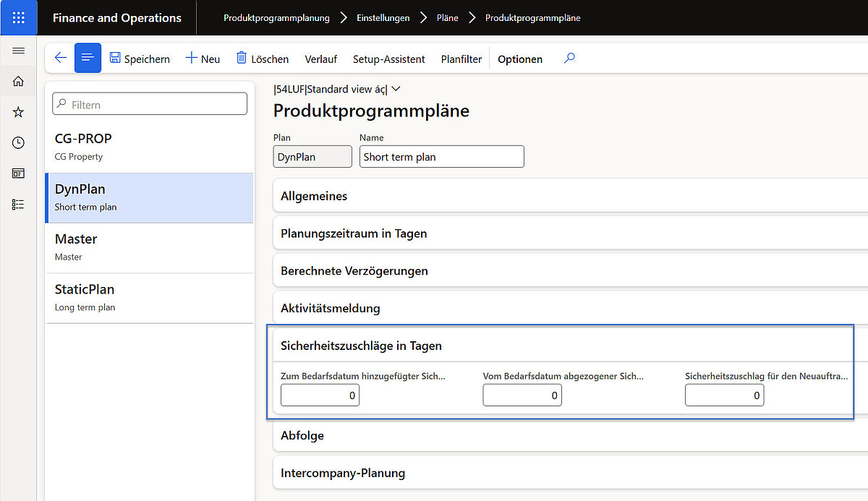Open the app launcher grid icon
868x501 pixels.
pos(18,17)
